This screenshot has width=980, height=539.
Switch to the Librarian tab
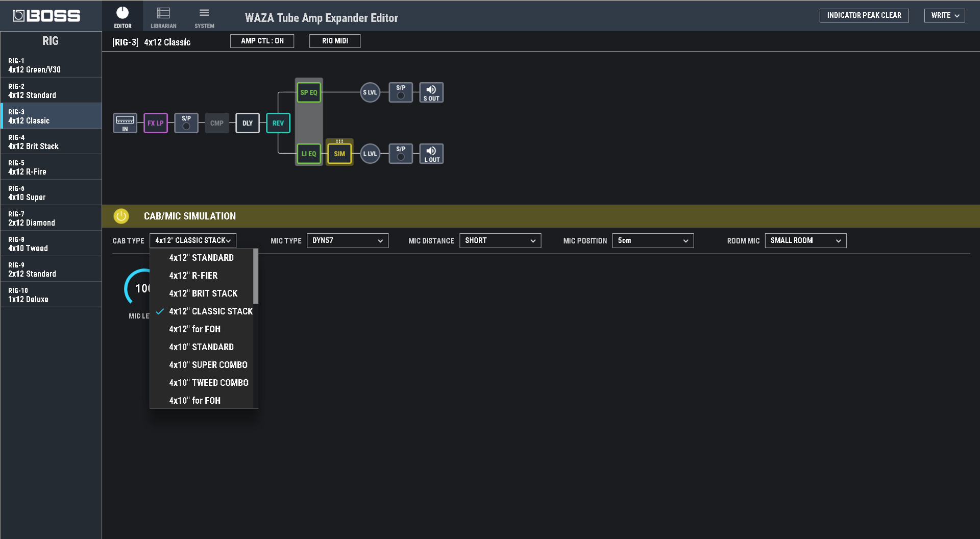[163, 18]
